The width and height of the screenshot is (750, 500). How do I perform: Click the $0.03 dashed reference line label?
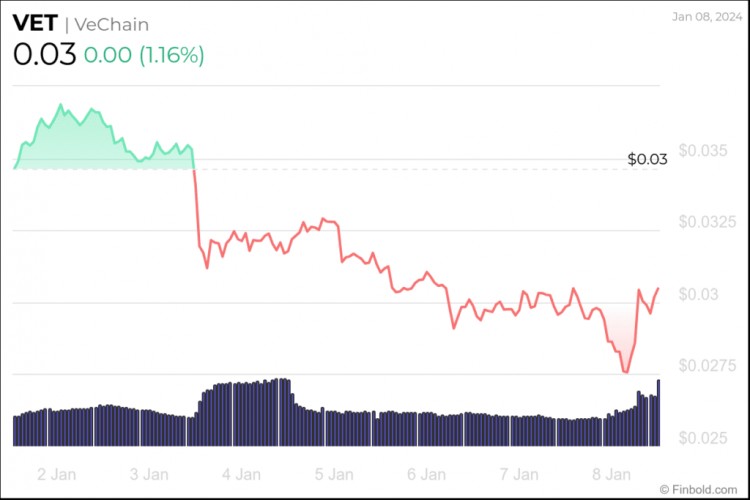646,159
